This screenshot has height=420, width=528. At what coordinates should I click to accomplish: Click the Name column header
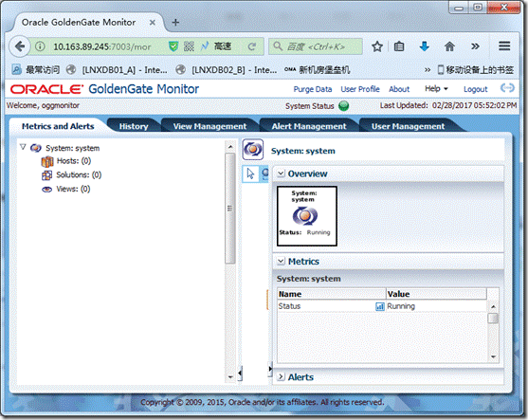[332, 294]
